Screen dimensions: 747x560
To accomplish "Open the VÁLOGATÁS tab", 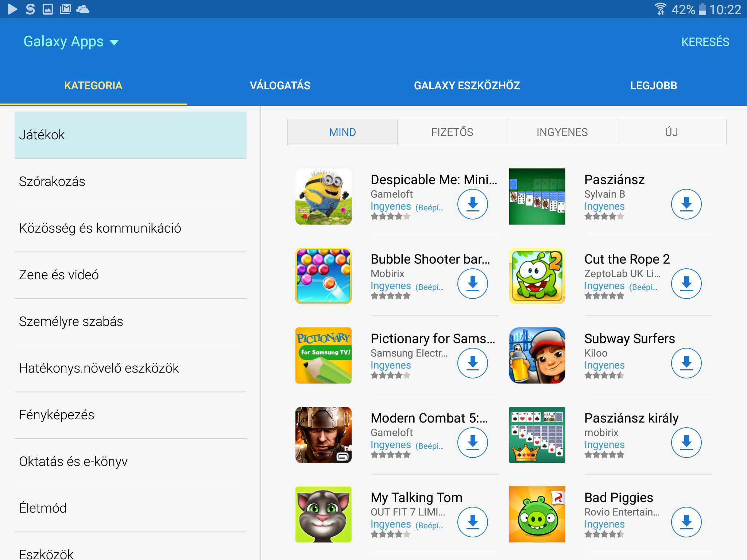I will click(x=280, y=86).
